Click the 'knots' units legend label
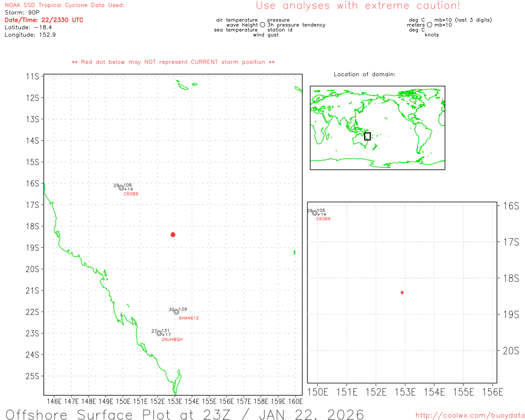This screenshot has height=420, width=525. coord(432,35)
